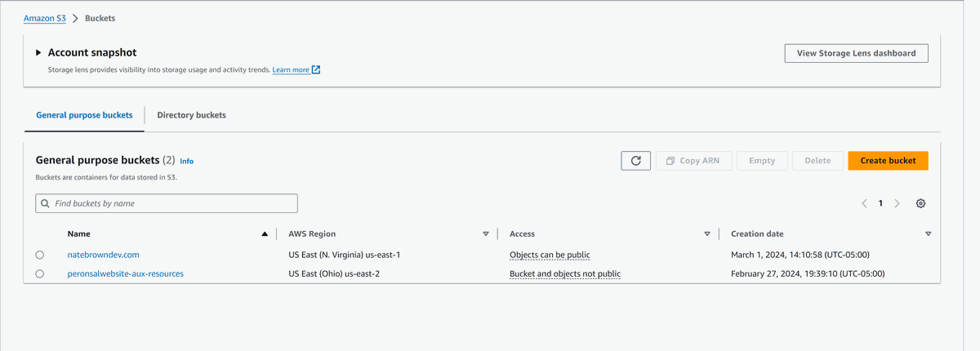
Task: Open the natebrowndev.com bucket link
Action: pyautogui.click(x=103, y=255)
